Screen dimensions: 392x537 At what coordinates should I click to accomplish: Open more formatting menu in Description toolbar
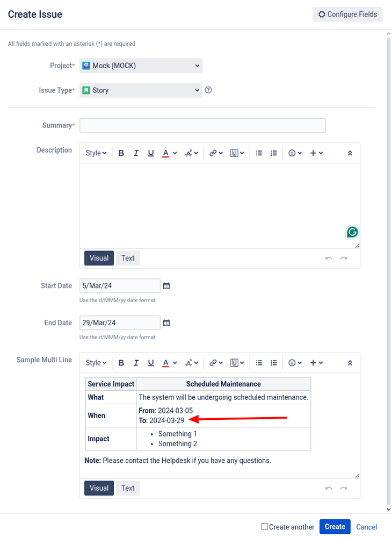coord(192,153)
